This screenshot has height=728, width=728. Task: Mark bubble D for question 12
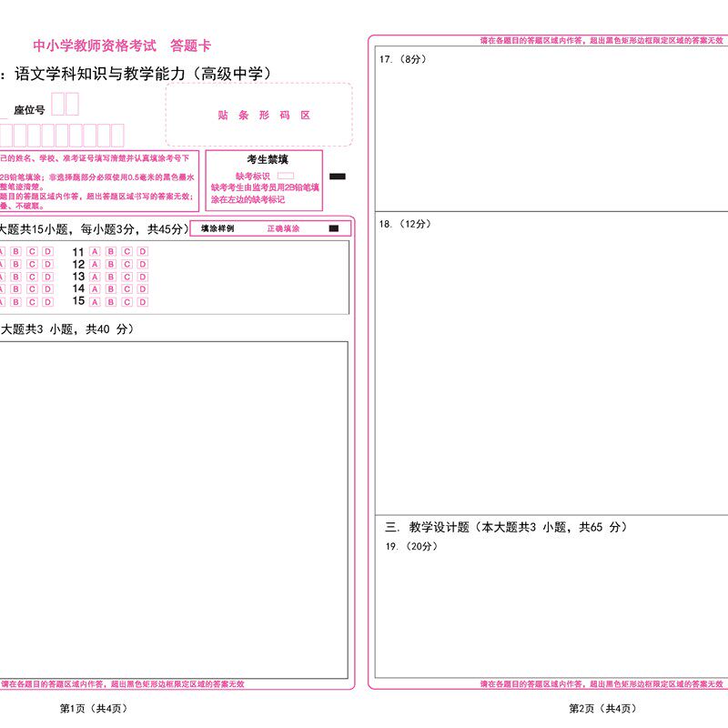tap(143, 264)
